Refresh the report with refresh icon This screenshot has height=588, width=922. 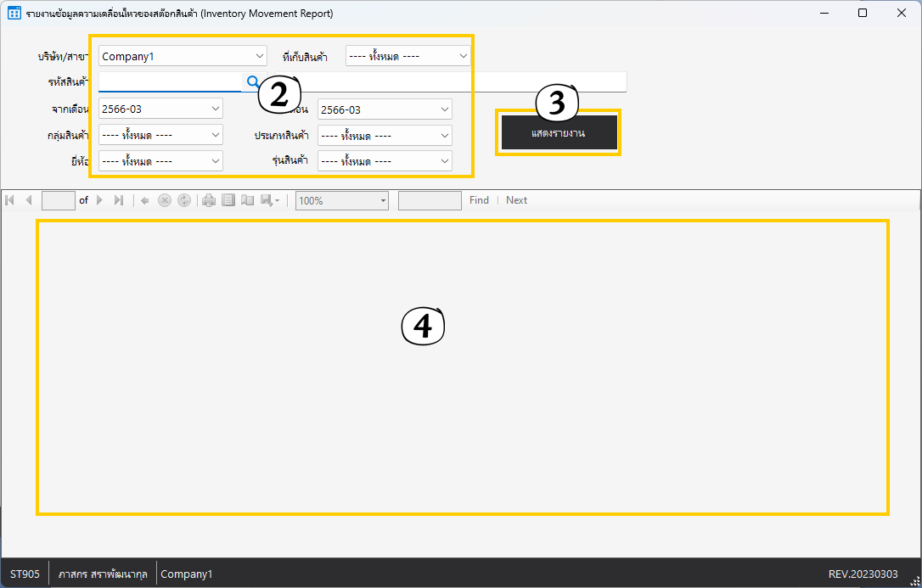coord(183,200)
